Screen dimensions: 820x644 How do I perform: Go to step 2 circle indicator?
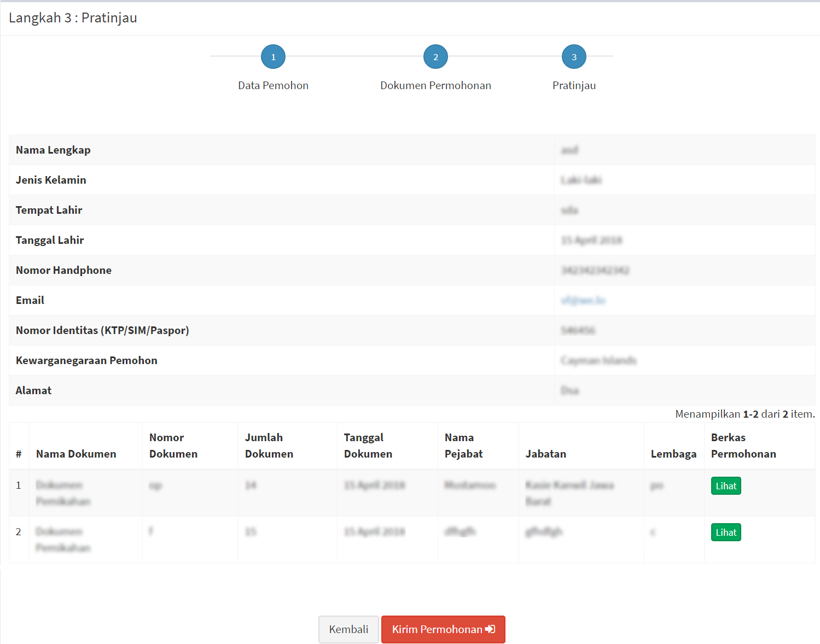(x=435, y=57)
